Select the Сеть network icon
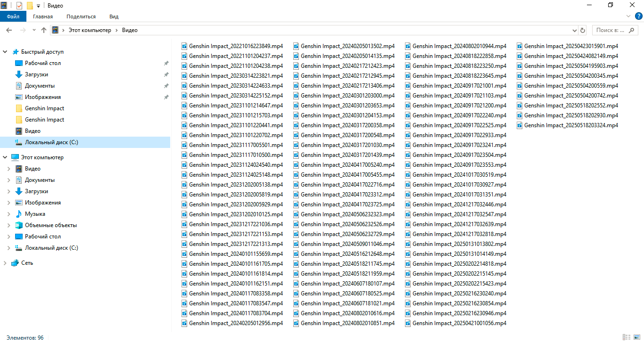Viewport: 644px width, 343px height. (15, 263)
